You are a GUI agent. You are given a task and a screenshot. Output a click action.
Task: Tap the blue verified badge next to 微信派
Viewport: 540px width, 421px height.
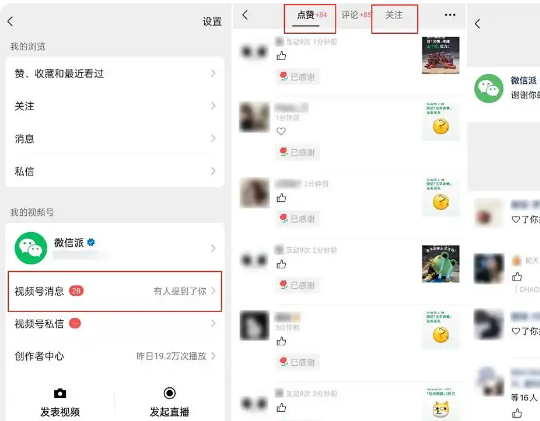(91, 242)
